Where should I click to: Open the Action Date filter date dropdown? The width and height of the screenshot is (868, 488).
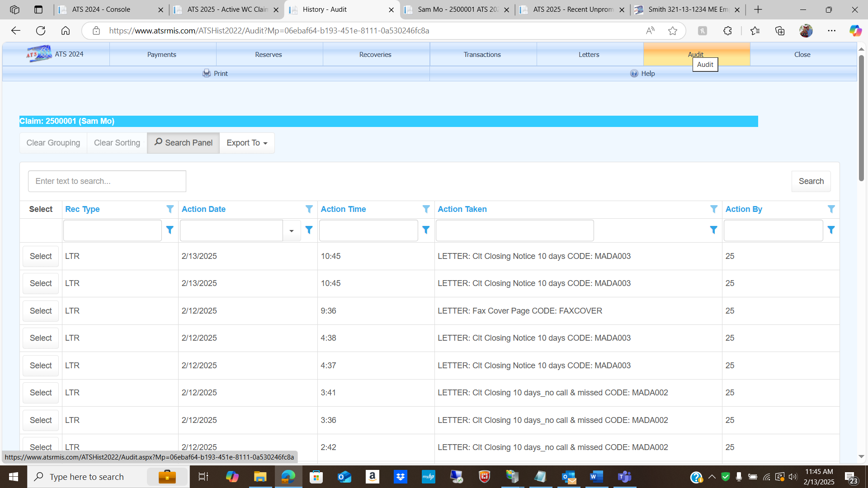292,230
